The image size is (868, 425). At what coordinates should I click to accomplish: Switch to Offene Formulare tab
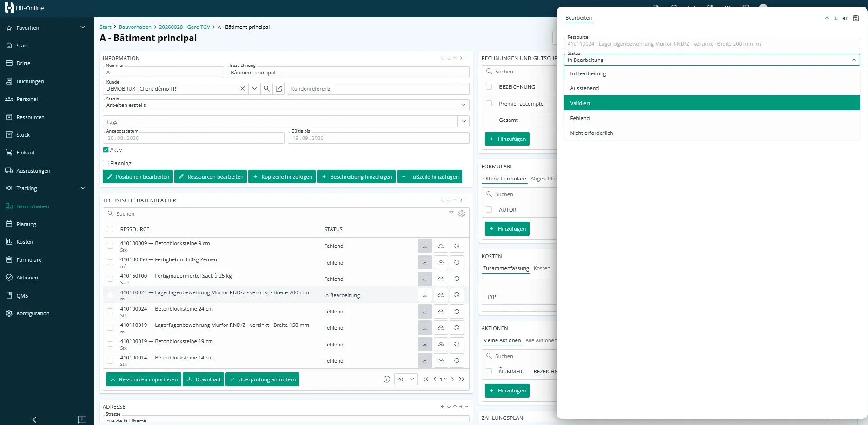click(504, 179)
